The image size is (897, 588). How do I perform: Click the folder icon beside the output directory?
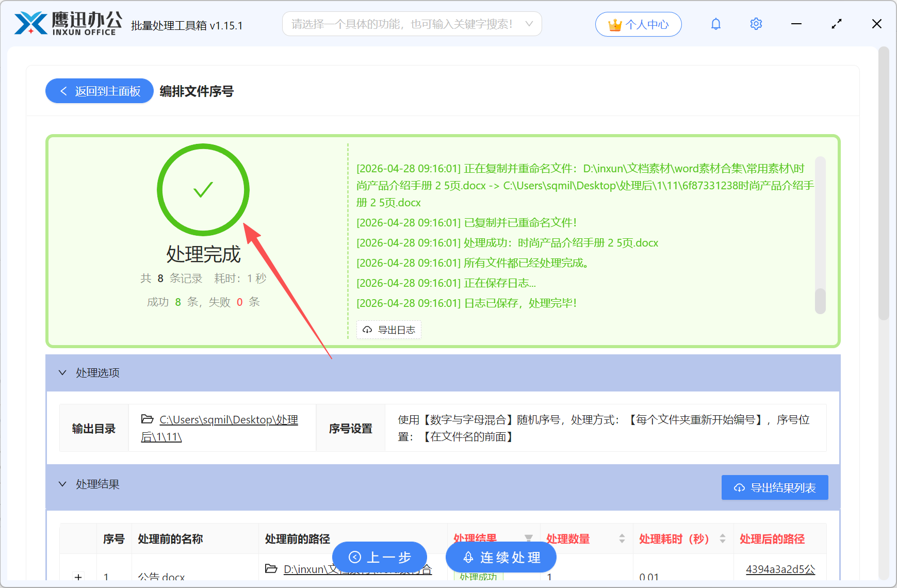pyautogui.click(x=148, y=419)
